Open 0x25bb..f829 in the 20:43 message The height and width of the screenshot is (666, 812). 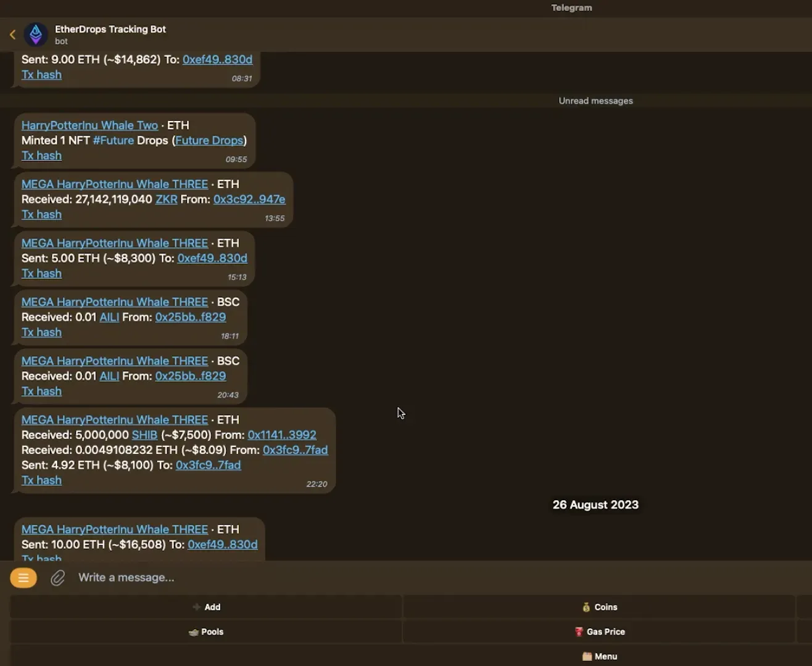191,376
